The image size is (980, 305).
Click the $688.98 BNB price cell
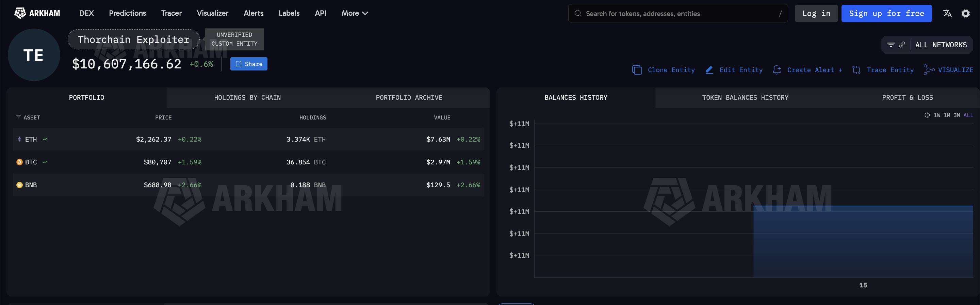[x=158, y=185]
